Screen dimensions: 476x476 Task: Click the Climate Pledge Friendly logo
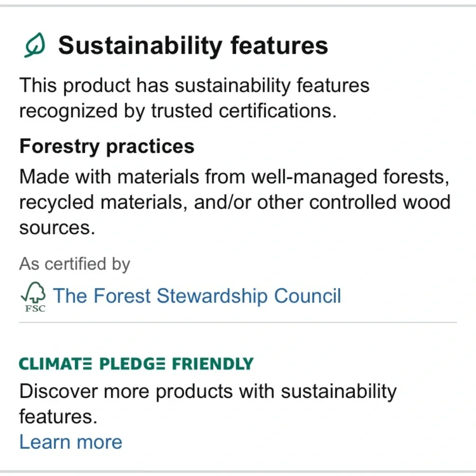click(136, 364)
